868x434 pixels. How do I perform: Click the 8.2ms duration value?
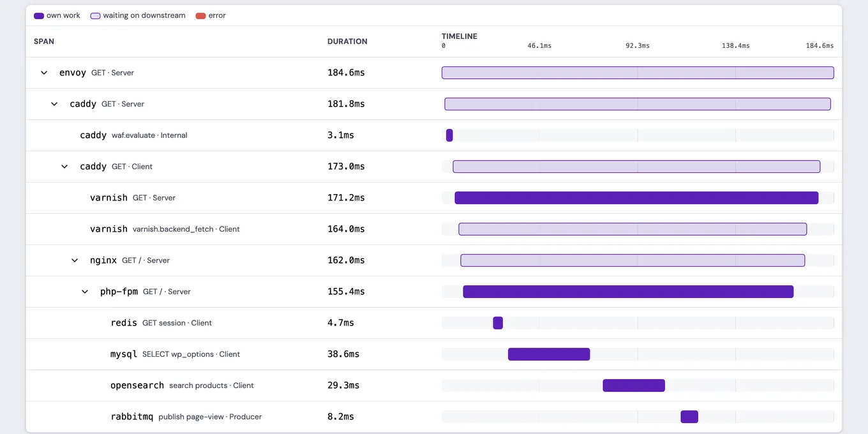341,417
